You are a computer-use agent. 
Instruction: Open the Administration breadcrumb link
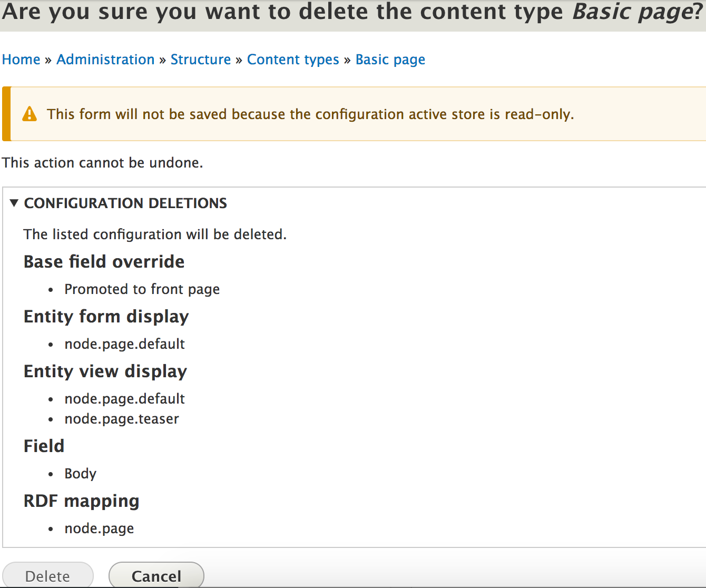tap(105, 60)
